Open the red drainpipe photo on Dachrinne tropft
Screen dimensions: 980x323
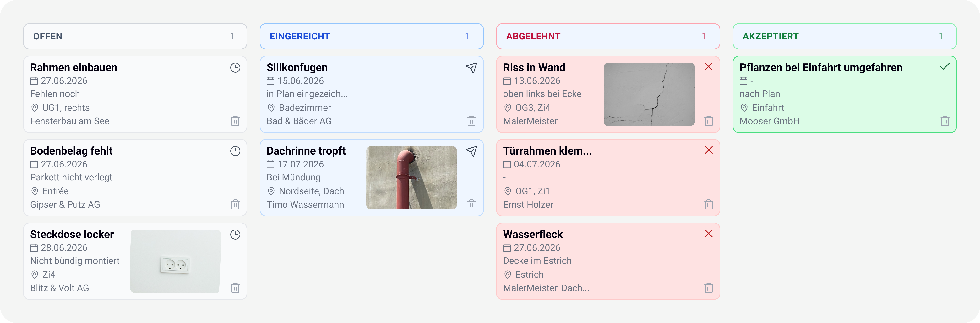point(411,178)
